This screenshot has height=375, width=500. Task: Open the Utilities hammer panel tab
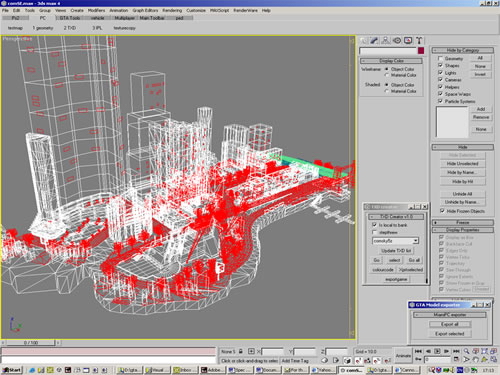419,41
